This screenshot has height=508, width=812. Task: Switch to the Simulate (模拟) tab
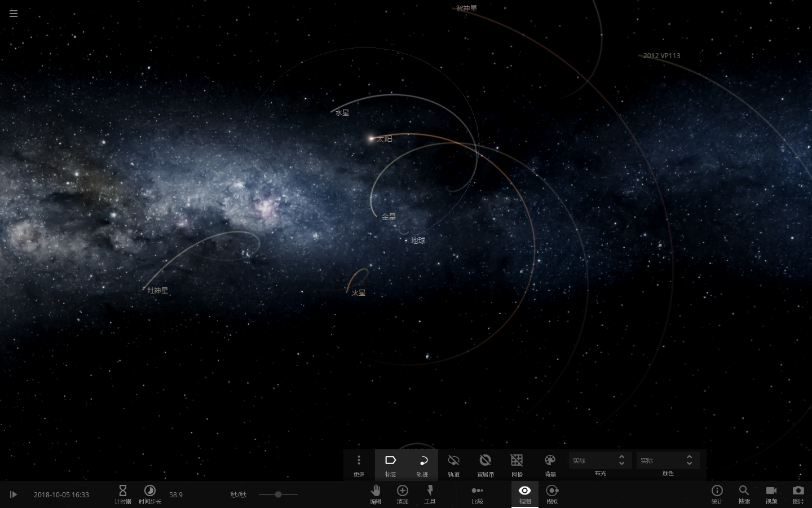[553, 494]
